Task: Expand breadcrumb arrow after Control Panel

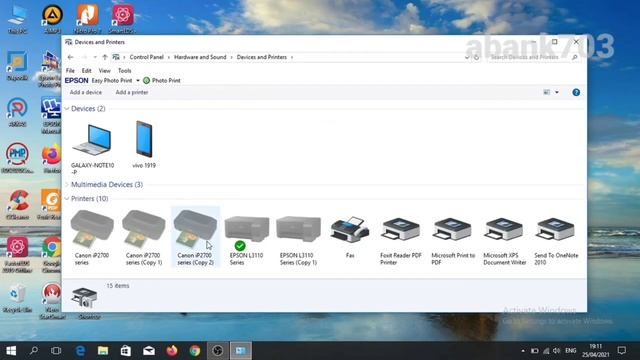Action: (x=169, y=57)
